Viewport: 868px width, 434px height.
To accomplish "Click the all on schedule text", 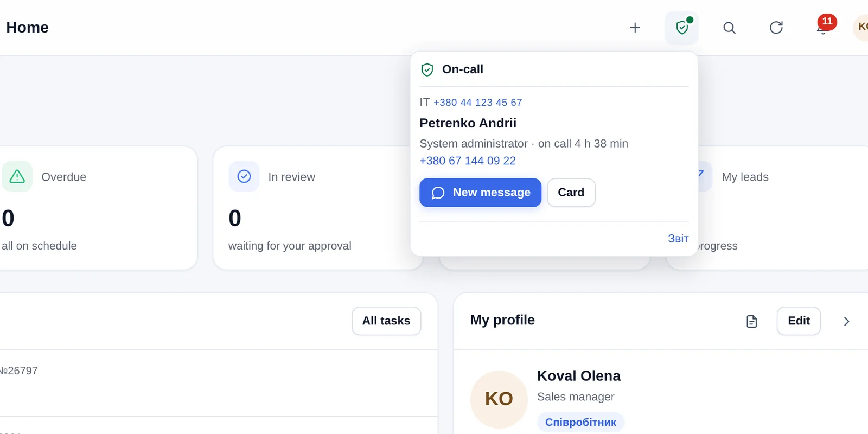I will 39,246.
